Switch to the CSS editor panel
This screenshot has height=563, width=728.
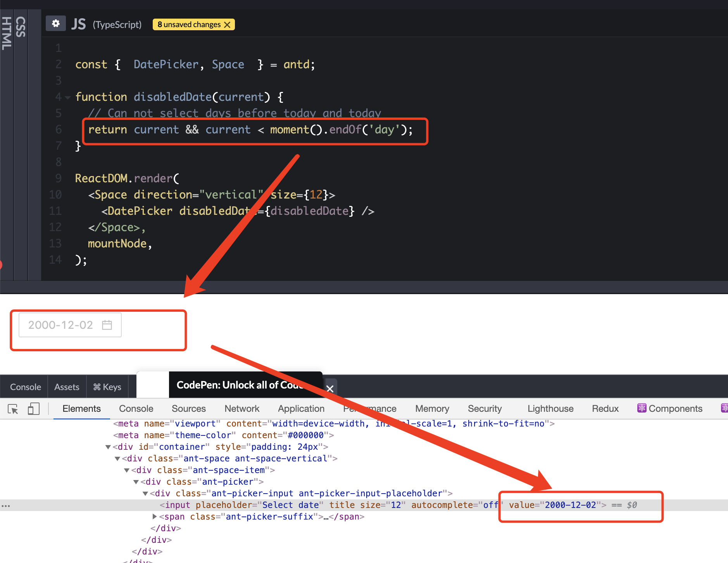(21, 27)
